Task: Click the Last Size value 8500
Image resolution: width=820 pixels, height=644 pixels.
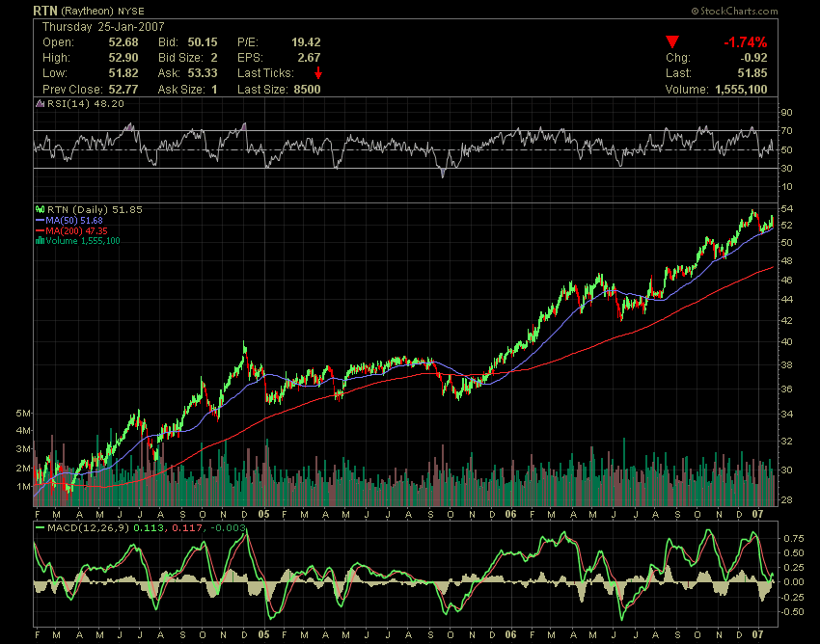Action: click(x=307, y=90)
